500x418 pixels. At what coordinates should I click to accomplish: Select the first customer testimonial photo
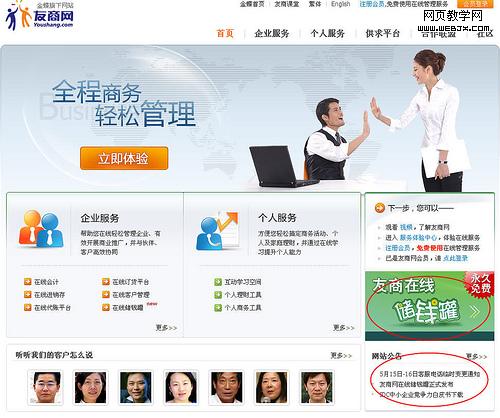[45, 387]
